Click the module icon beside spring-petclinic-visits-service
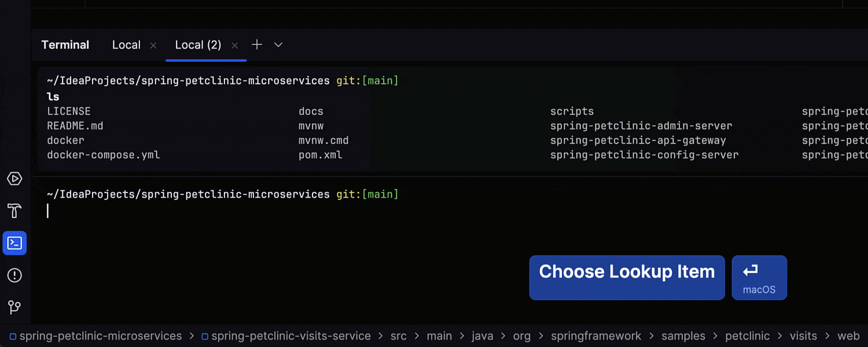This screenshot has height=347, width=868. (x=204, y=335)
